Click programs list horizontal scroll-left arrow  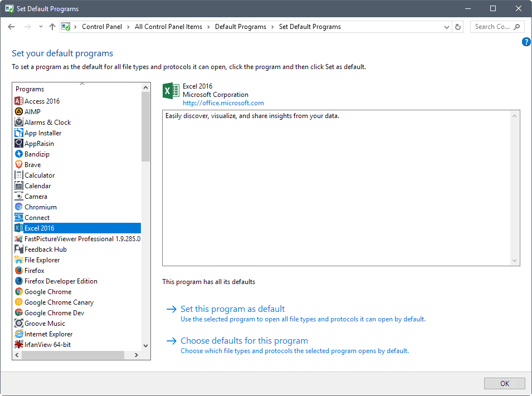pyautogui.click(x=17, y=355)
